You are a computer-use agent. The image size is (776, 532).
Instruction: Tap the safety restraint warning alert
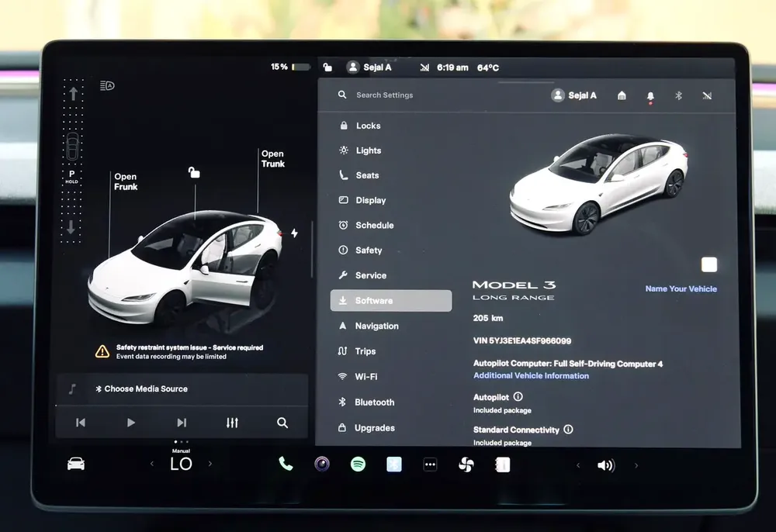[x=179, y=351]
